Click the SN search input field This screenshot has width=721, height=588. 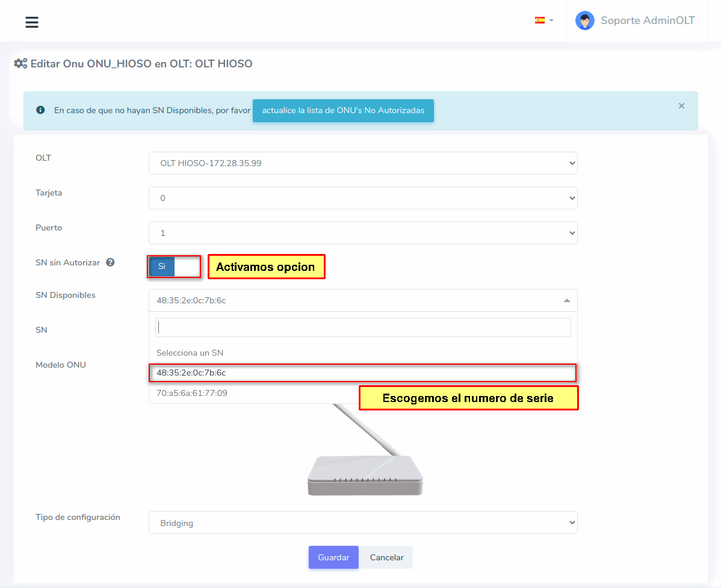pos(362,327)
